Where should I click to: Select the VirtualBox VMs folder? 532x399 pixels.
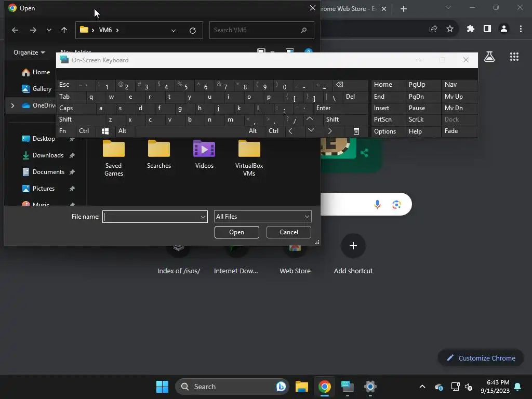[x=249, y=158]
